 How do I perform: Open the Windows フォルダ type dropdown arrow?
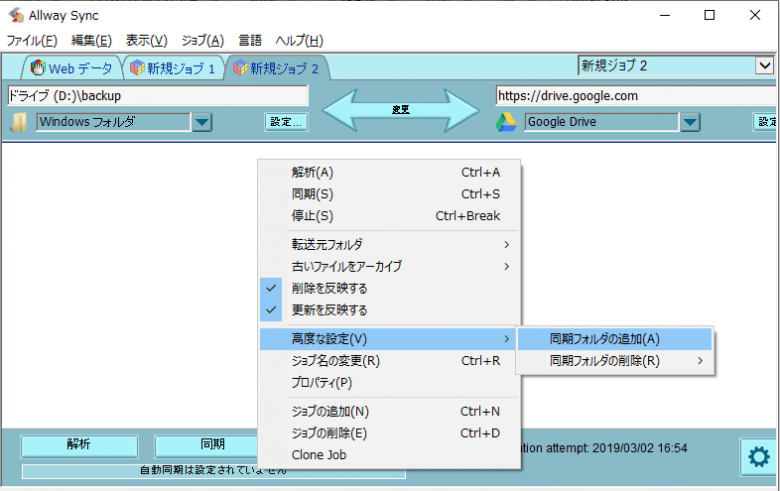coord(202,122)
